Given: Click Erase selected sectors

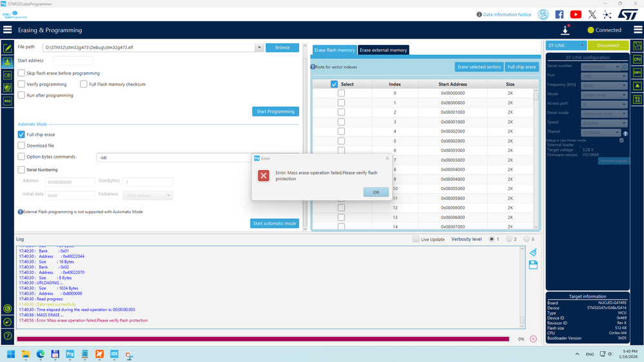Looking at the screenshot, I should click(x=479, y=67).
